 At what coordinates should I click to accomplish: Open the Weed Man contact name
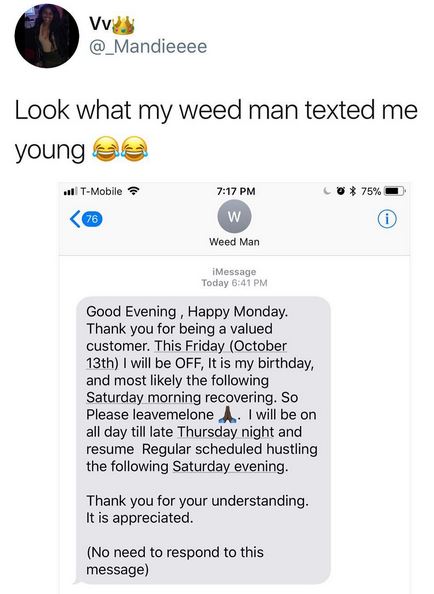point(234,242)
